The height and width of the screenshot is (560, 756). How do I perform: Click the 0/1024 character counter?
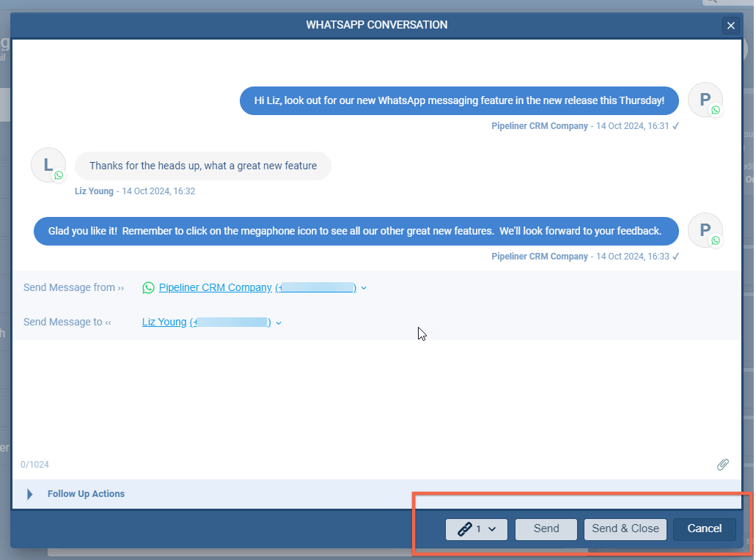point(34,465)
